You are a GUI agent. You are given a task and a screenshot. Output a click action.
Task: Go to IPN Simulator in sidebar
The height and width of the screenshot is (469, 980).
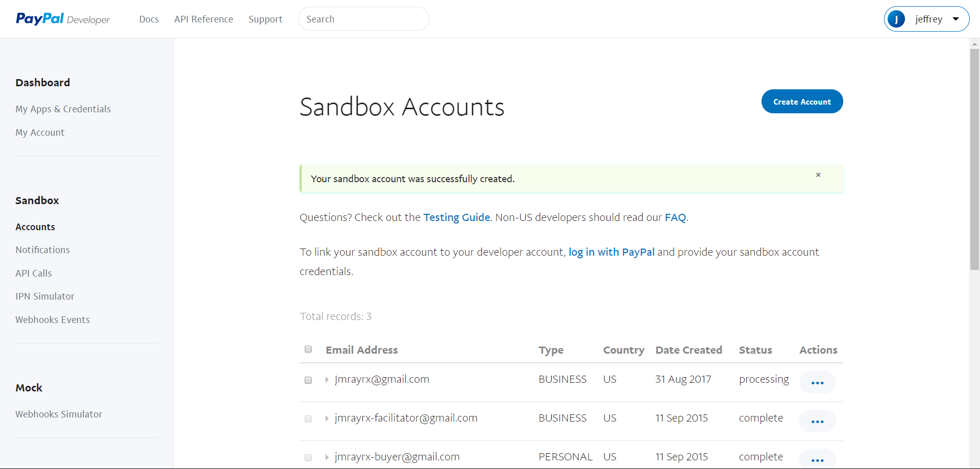[45, 296]
